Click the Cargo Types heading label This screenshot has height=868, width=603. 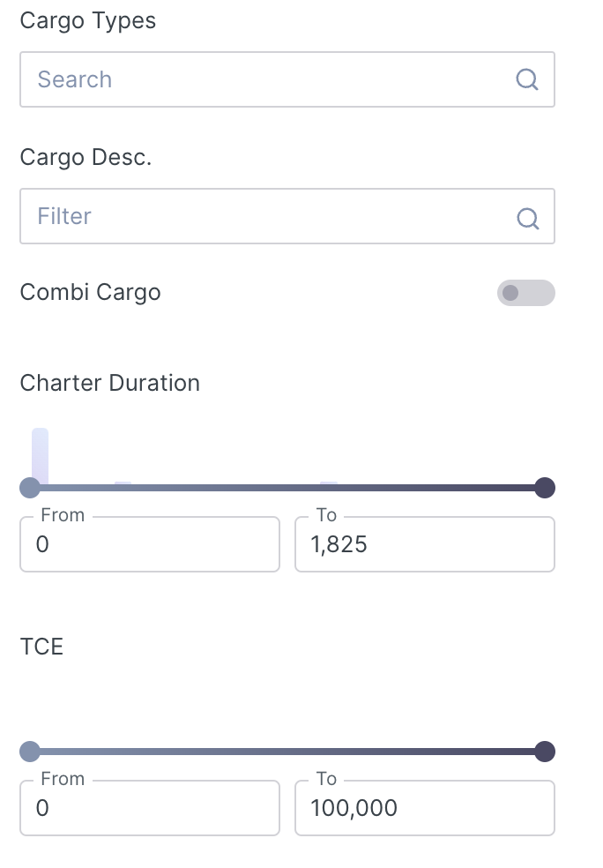pyautogui.click(x=87, y=21)
